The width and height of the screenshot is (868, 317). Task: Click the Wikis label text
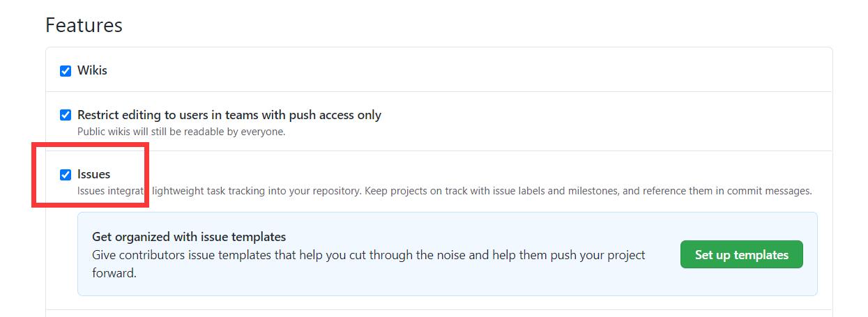(92, 70)
